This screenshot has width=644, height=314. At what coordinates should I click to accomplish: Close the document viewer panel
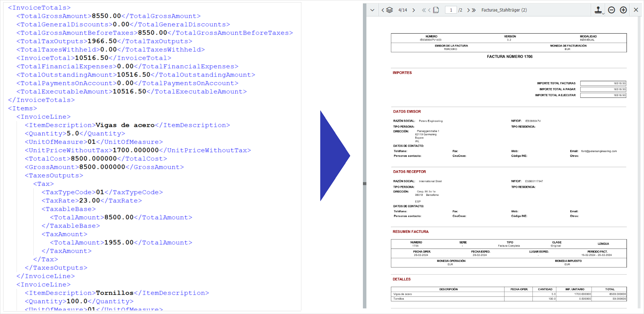636,10
